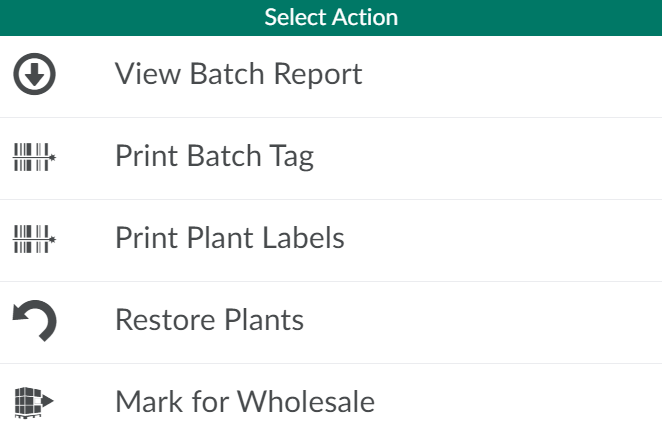The image size is (662, 445).
Task: Click the download arrow circle icon
Action: [x=35, y=75]
